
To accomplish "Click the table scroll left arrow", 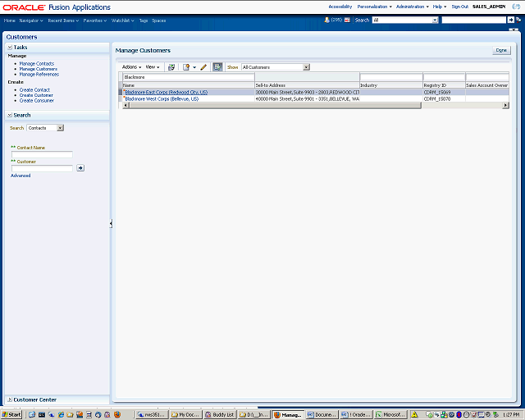I will 126,105.
